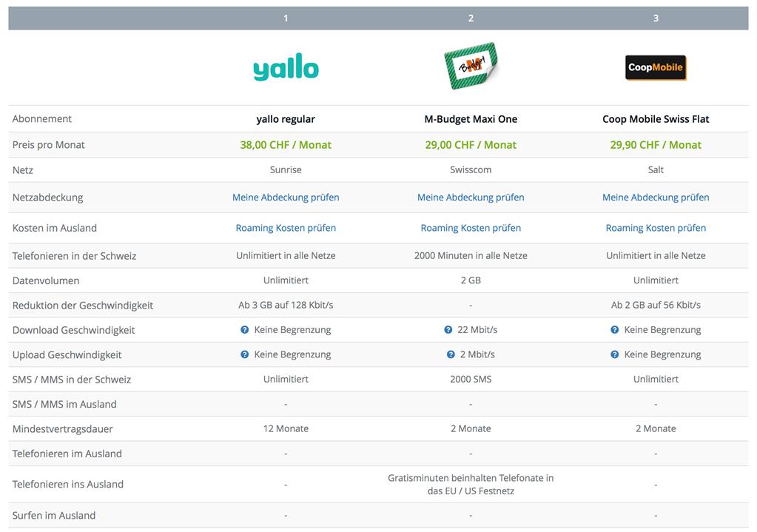The width and height of the screenshot is (757, 532).
Task: Click help icon beside yallo upload Keine Begrenzung
Action: pos(245,354)
